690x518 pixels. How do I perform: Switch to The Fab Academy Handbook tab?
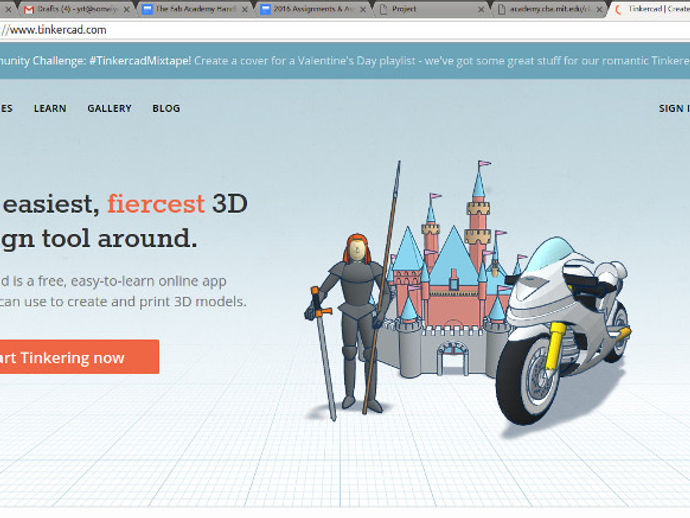coord(196,9)
